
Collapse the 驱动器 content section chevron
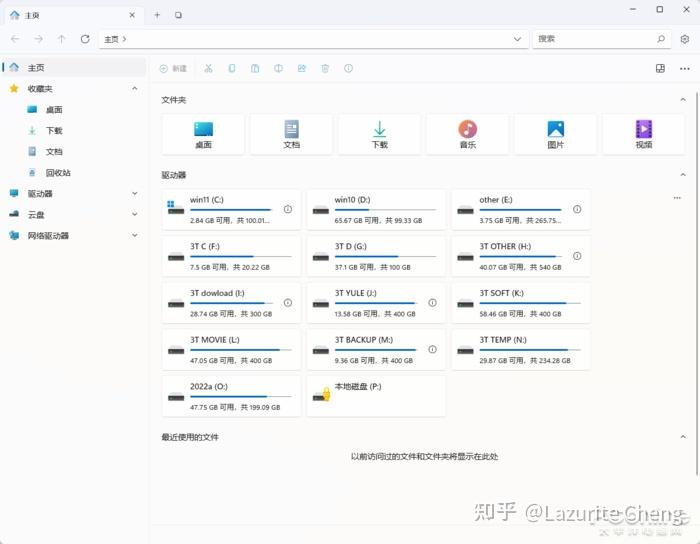(x=683, y=174)
